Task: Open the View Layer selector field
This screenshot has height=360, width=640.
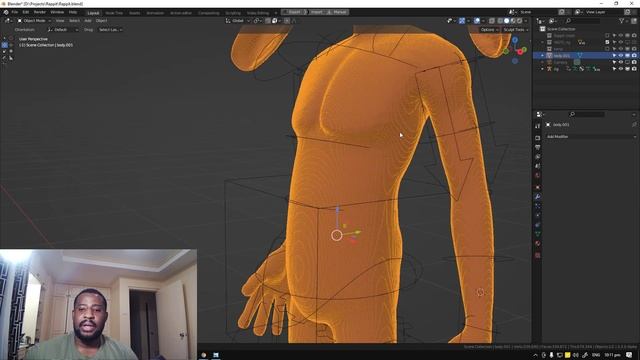Action: [604, 12]
